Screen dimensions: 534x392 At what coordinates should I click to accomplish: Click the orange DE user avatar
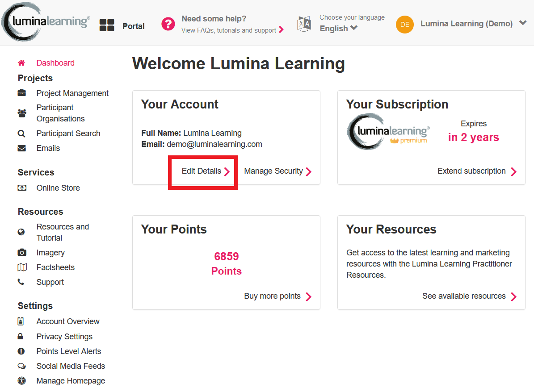[x=404, y=25]
